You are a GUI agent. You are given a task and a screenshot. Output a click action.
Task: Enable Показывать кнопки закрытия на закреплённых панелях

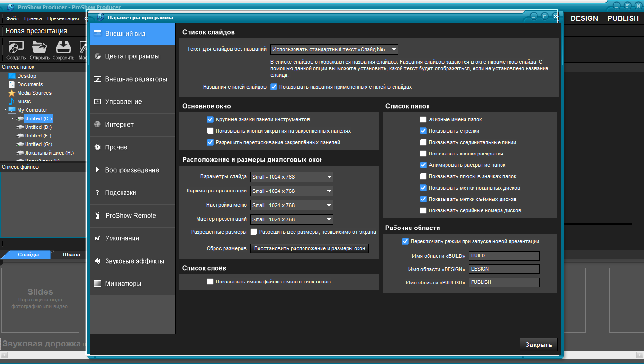click(x=210, y=131)
